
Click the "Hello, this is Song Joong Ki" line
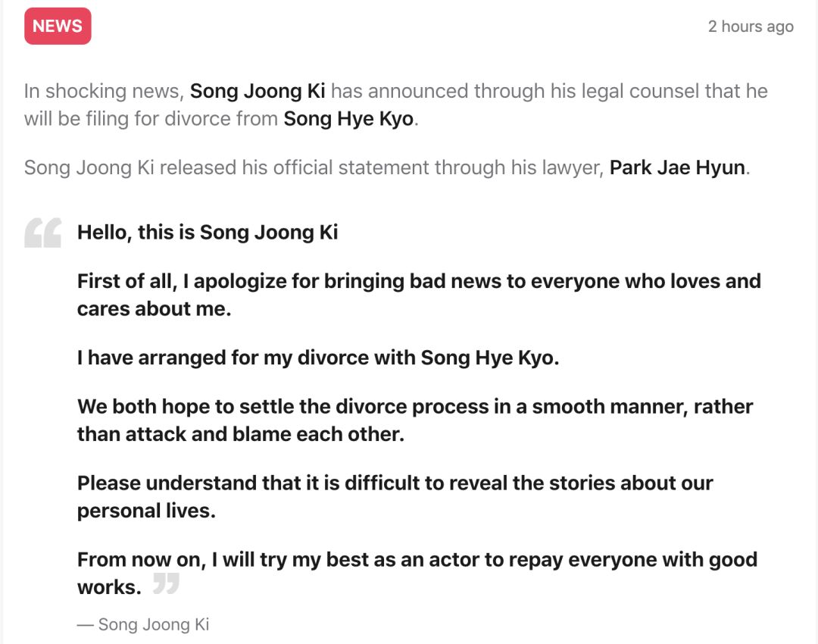(208, 232)
